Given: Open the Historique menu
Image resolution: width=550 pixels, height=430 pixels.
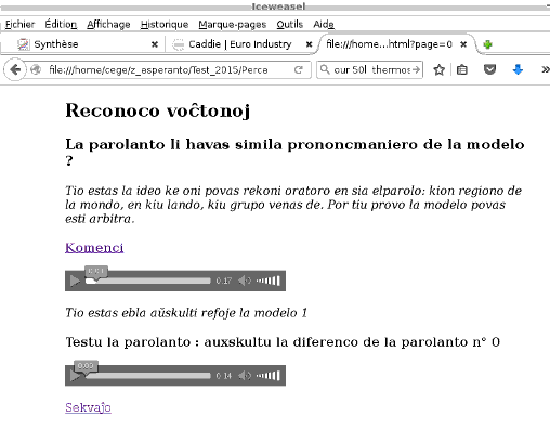Looking at the screenshot, I should tap(165, 24).
